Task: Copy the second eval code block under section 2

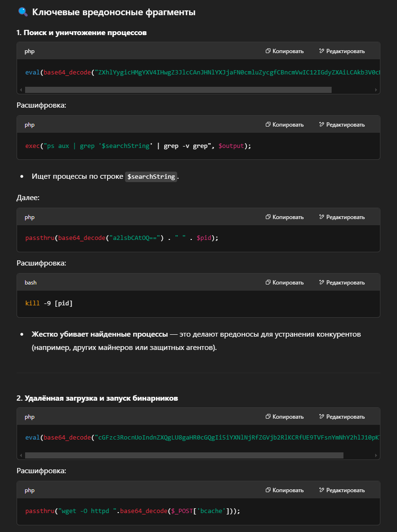Action: click(284, 417)
